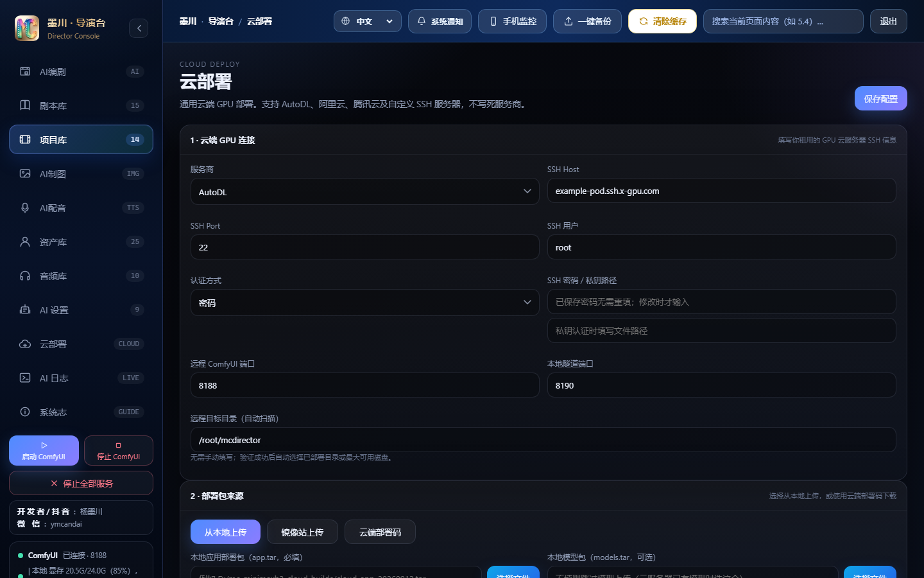
Task: Click the AI制图 image icon
Action: click(x=25, y=173)
